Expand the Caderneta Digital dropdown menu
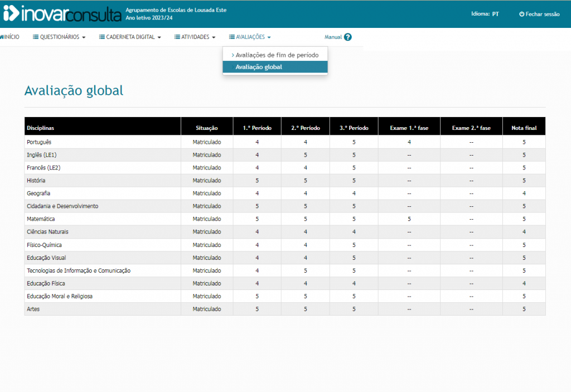 pyautogui.click(x=130, y=37)
